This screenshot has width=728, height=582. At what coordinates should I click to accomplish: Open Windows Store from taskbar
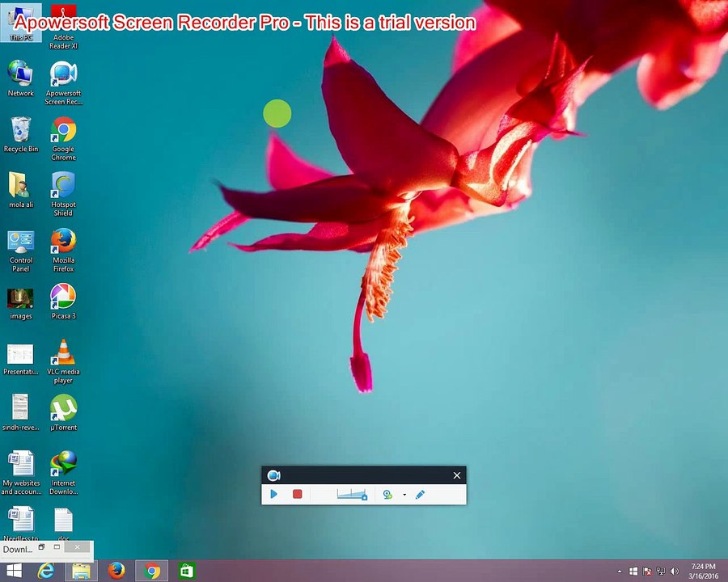click(x=187, y=571)
